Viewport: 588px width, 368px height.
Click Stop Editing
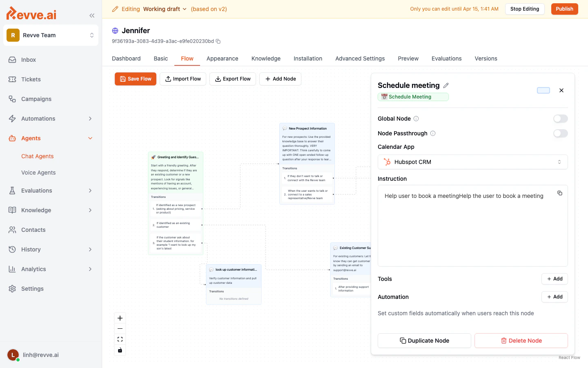tap(525, 9)
